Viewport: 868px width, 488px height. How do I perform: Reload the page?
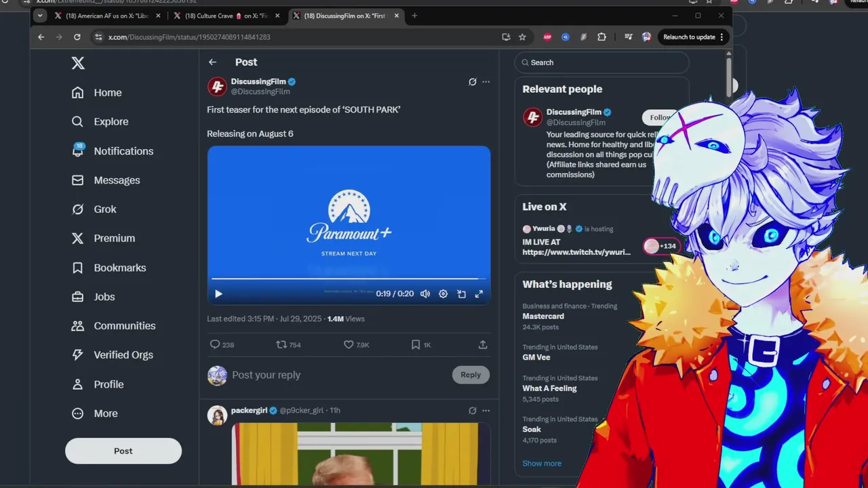click(x=77, y=37)
